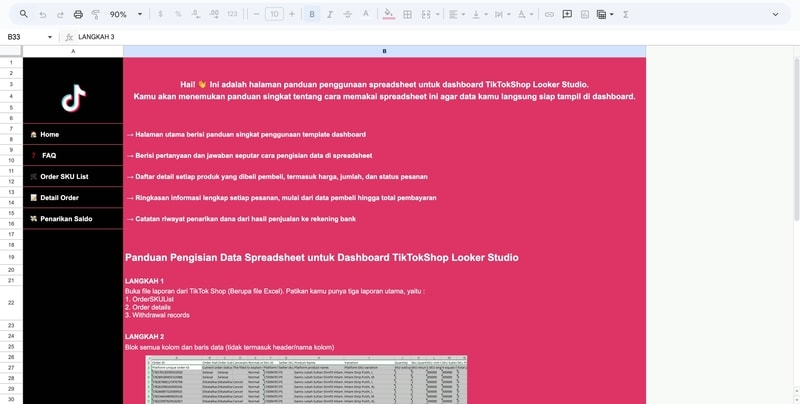This screenshot has height=404, width=800.
Task: Click the insert comment icon
Action: pos(567,15)
